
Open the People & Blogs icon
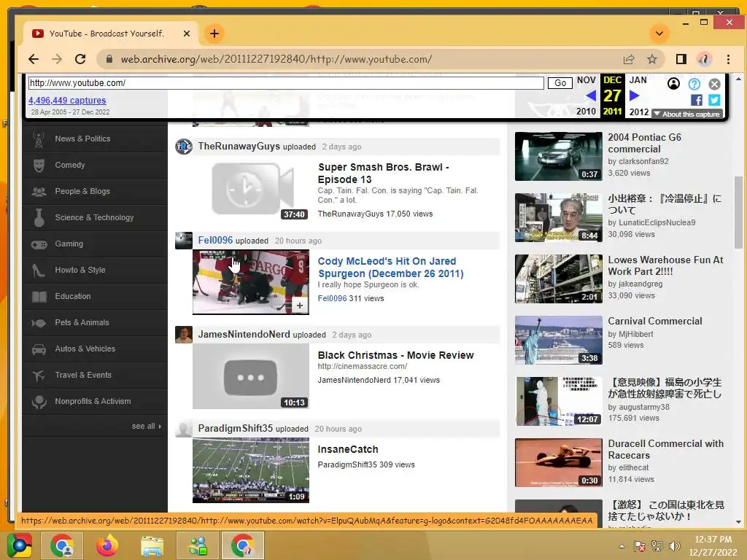pyautogui.click(x=39, y=192)
